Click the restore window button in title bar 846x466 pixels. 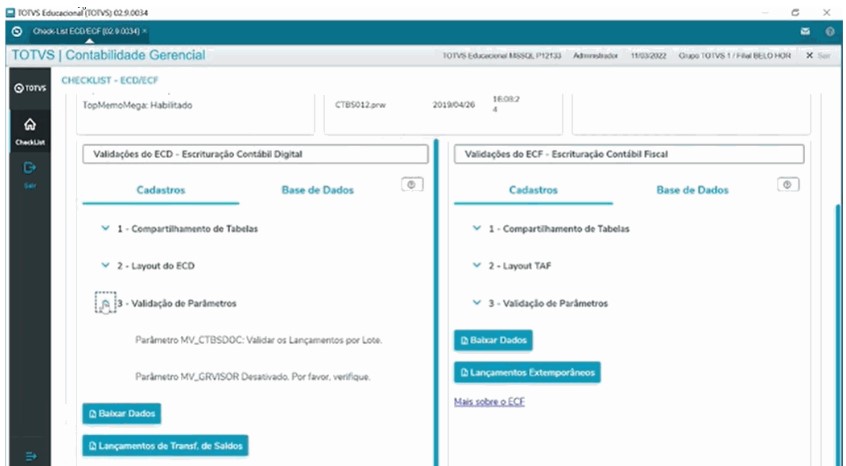click(795, 12)
